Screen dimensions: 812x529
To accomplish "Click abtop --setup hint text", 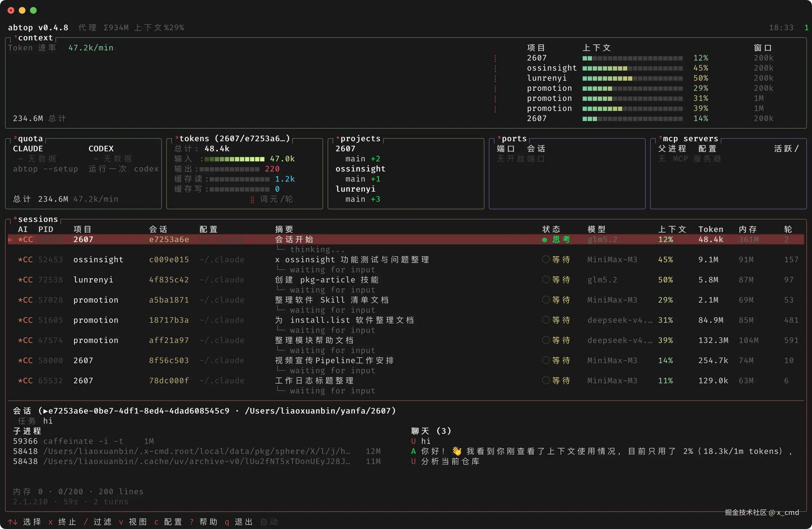I will (x=45, y=169).
